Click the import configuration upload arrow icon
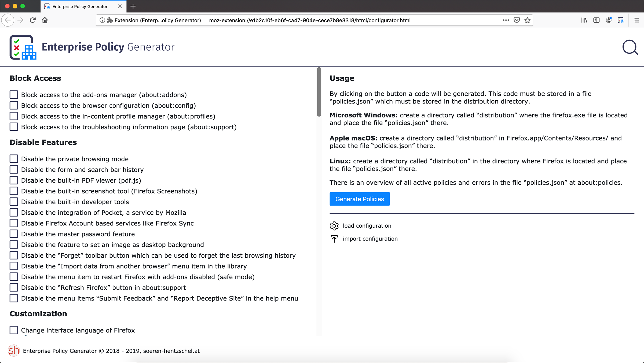The height and width of the screenshot is (363, 644). tap(334, 239)
